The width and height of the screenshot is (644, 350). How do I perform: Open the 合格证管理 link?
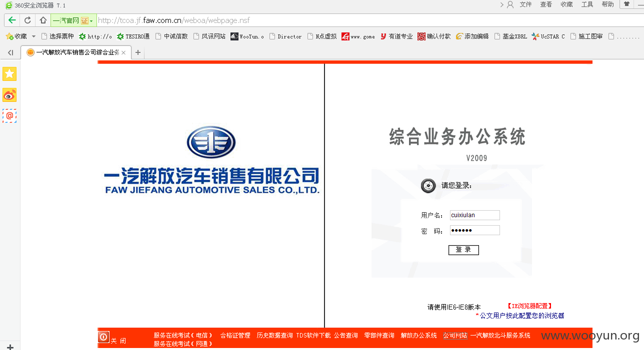click(x=235, y=336)
